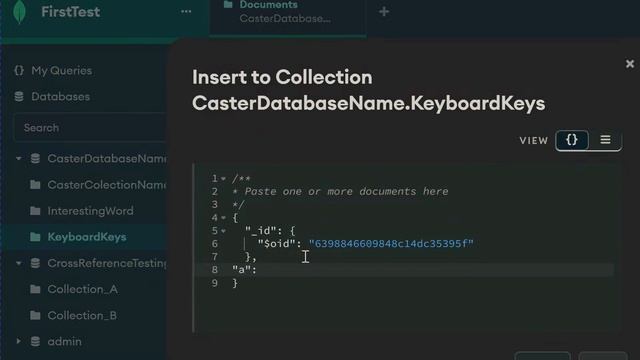Click the admin database icon
Screen dimensions: 640x360
(36, 342)
